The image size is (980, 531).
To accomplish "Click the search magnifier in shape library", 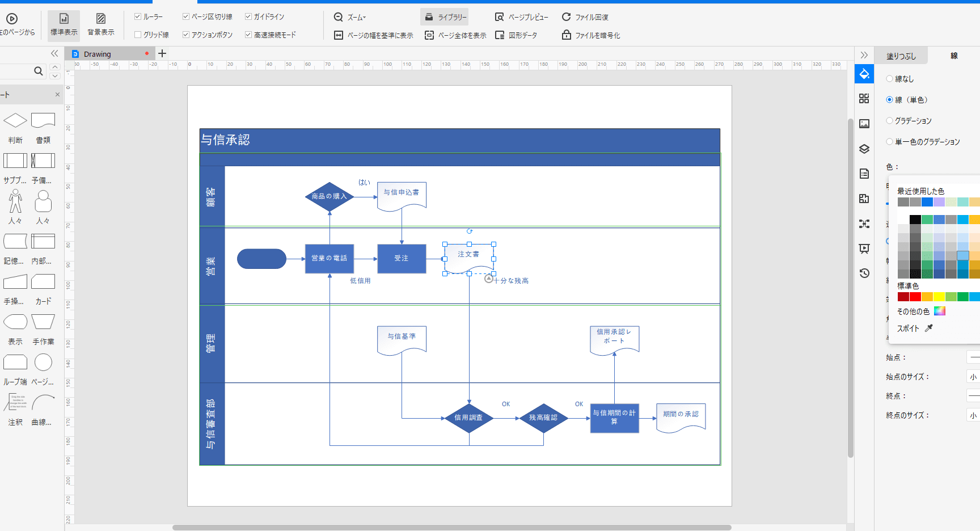I will (x=38, y=71).
